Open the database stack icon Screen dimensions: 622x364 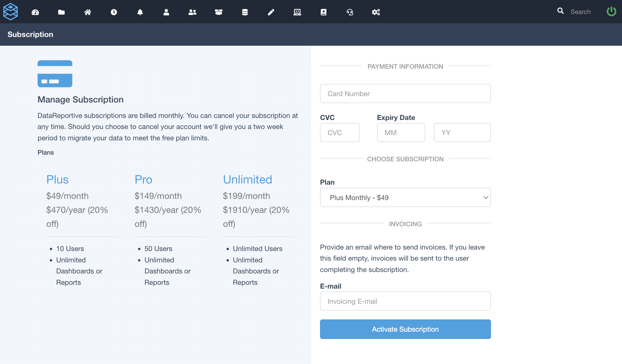coord(245,12)
